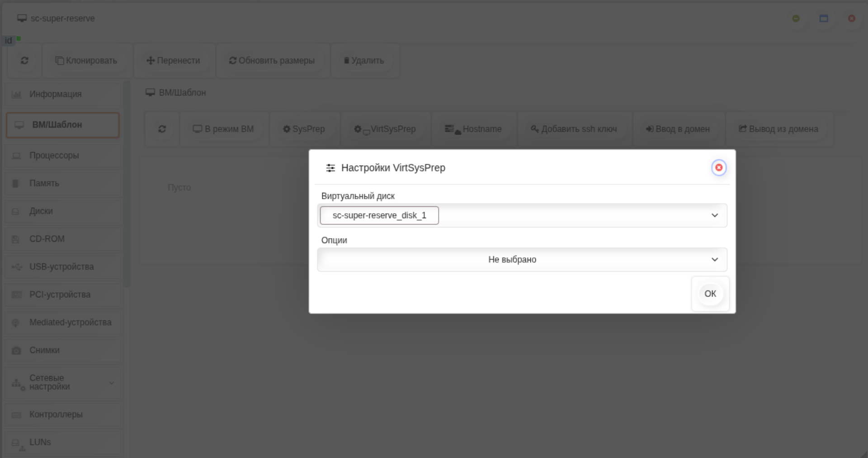This screenshot has height=458, width=868.
Task: Click the sidebar vertical scrollbar
Action: coord(127,184)
